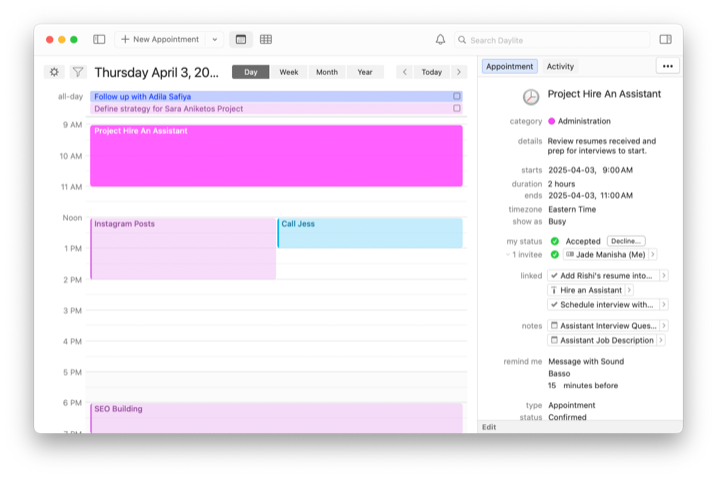This screenshot has width=717, height=479.
Task: Switch to calendar view icon
Action: [x=241, y=39]
